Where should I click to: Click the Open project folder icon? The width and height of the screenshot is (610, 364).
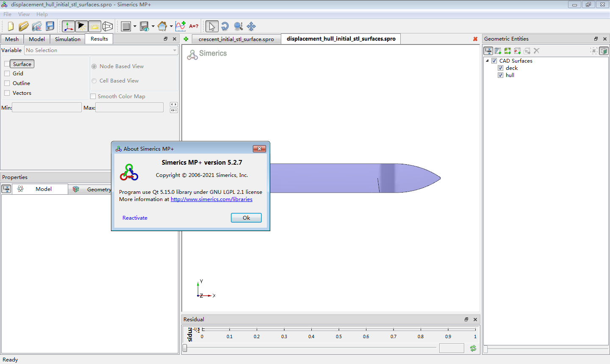tap(24, 26)
